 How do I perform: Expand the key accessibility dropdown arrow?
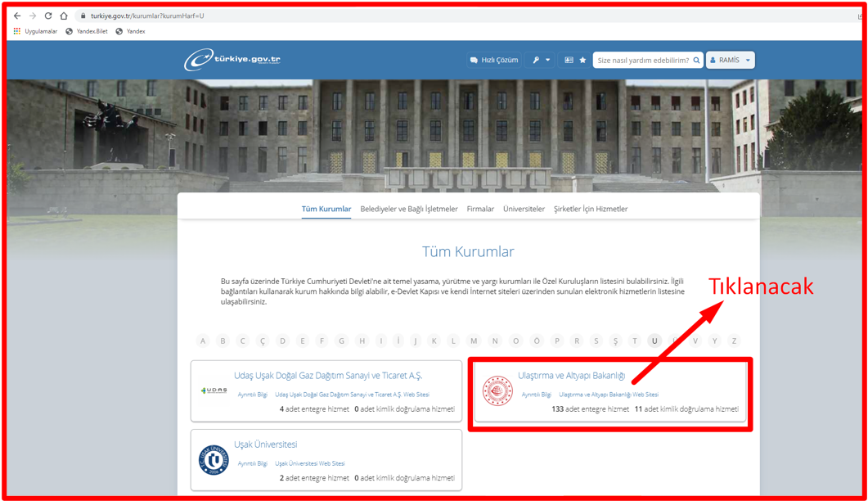tap(547, 60)
